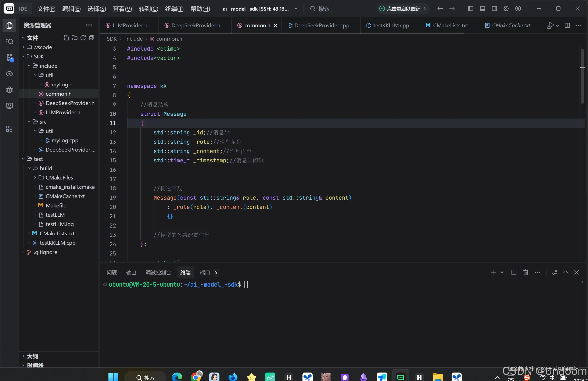The height and width of the screenshot is (381, 588).
Task: Kill terminal with the trash icon
Action: coord(526,272)
